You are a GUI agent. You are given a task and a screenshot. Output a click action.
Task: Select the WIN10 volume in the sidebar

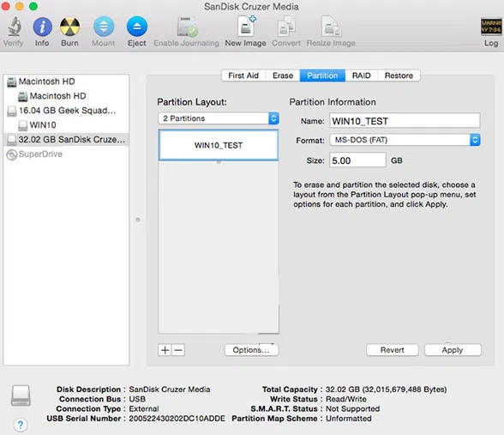(x=66, y=125)
